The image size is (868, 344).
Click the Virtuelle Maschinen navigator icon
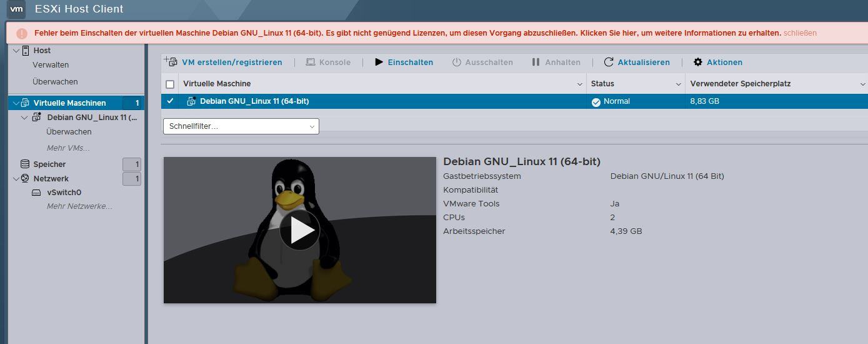26,103
